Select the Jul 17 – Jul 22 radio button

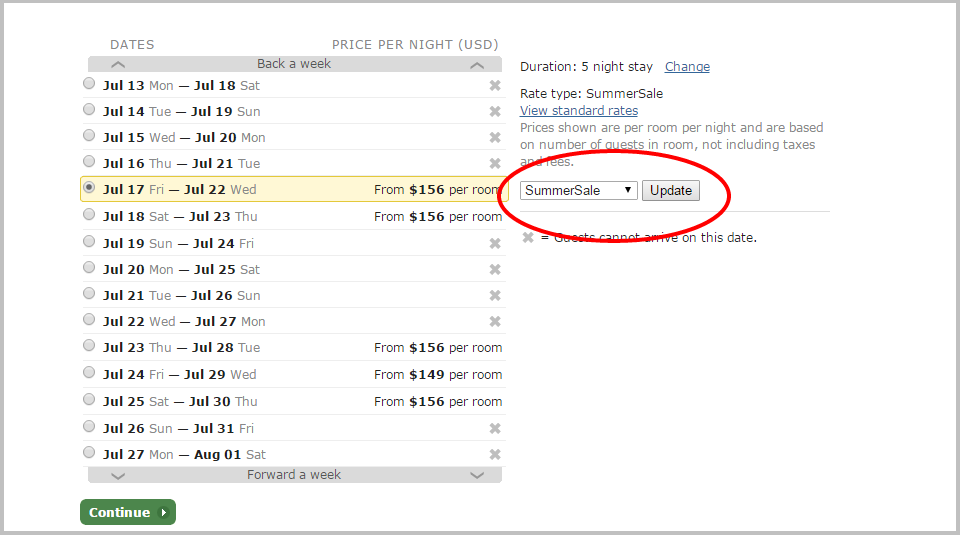90,188
